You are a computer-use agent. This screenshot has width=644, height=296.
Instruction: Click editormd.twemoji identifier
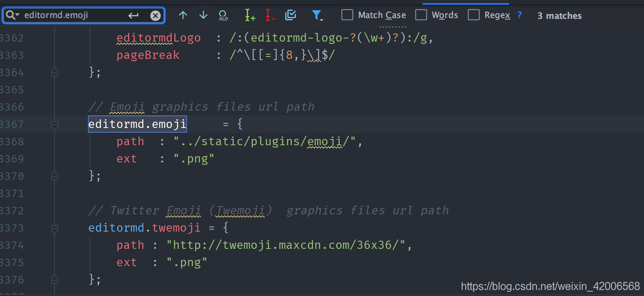tap(144, 228)
